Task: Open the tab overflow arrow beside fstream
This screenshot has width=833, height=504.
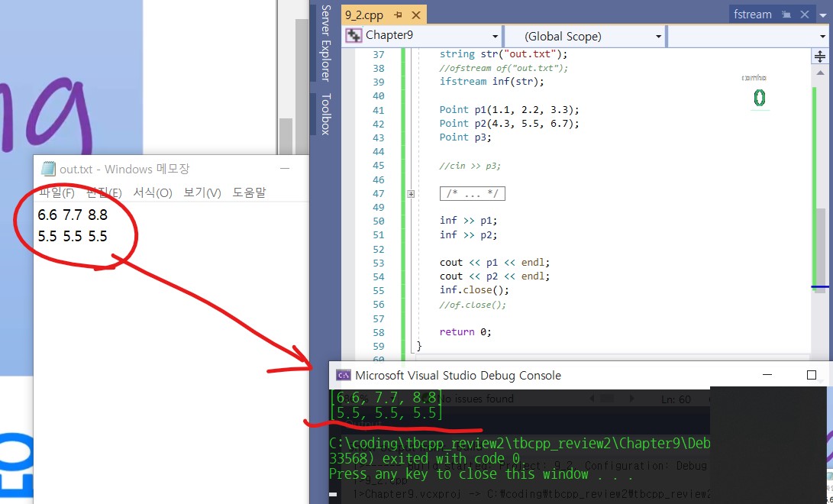Action: pos(823,15)
